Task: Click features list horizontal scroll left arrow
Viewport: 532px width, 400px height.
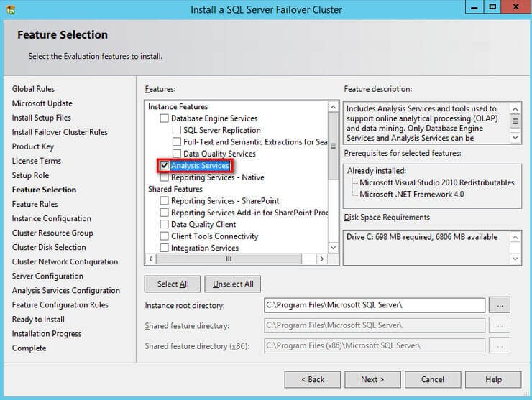Action: coord(151,259)
